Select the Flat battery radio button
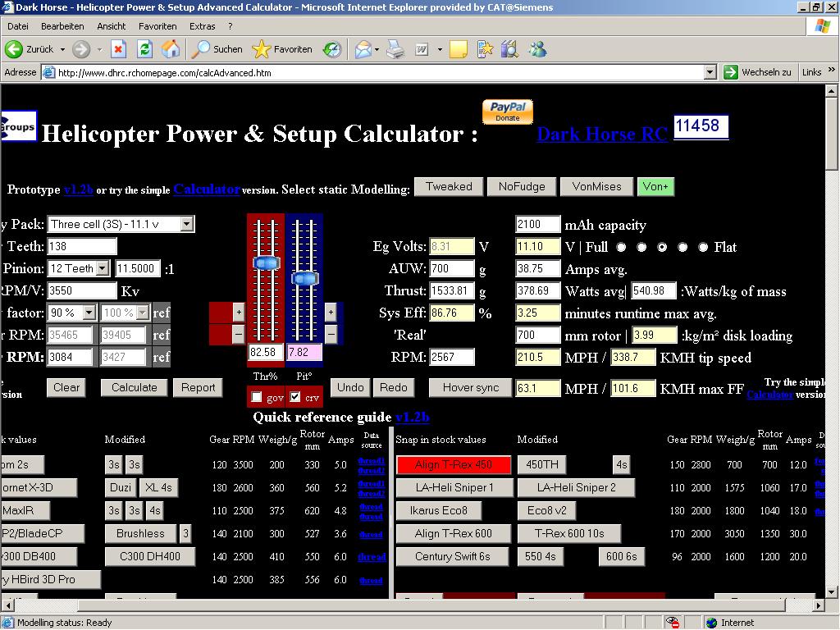 [x=703, y=247]
